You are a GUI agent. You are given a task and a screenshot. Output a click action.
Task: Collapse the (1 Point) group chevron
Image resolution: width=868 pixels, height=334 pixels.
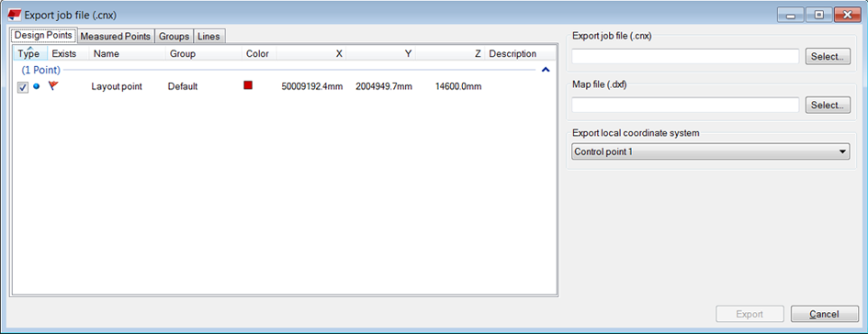point(546,71)
